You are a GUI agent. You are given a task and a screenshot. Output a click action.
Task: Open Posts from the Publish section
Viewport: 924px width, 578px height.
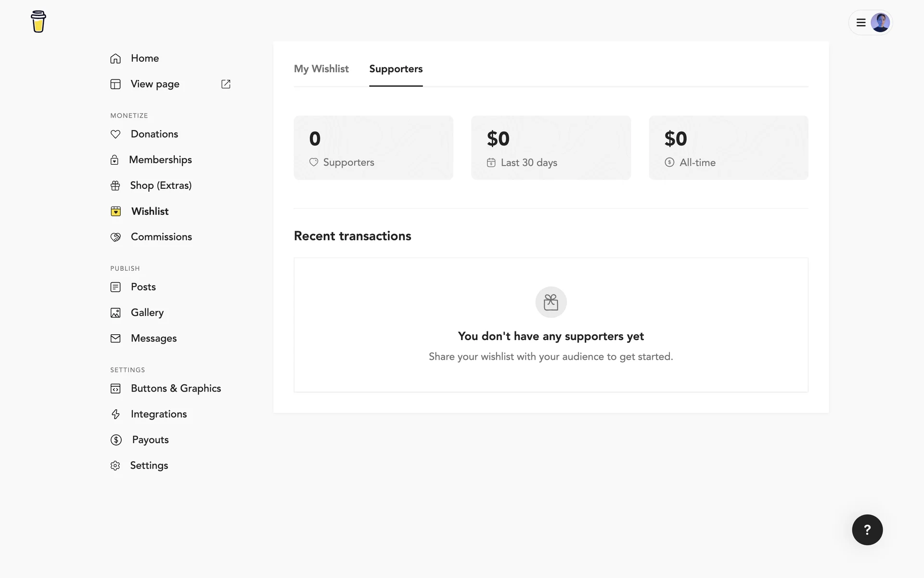point(143,287)
